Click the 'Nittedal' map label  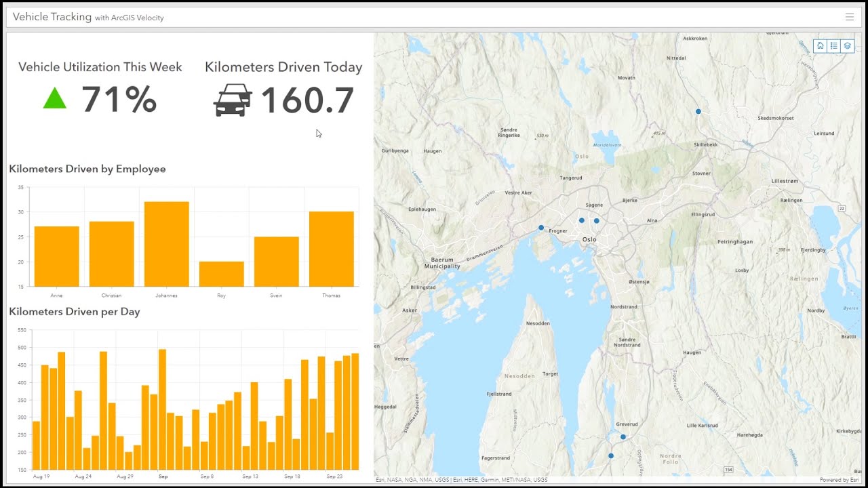click(x=677, y=58)
